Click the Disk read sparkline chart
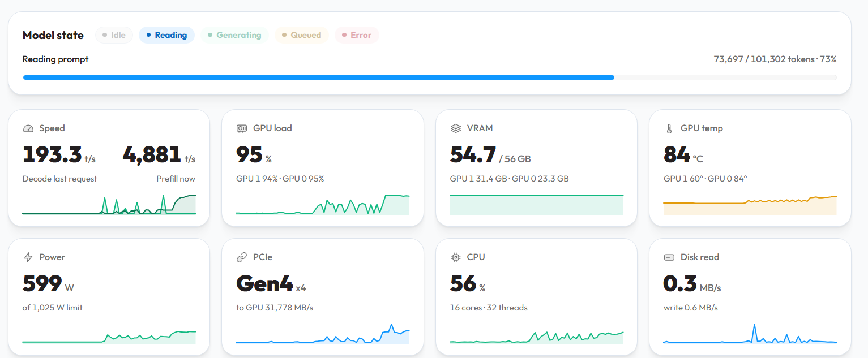This screenshot has width=868, height=358. coord(750,334)
